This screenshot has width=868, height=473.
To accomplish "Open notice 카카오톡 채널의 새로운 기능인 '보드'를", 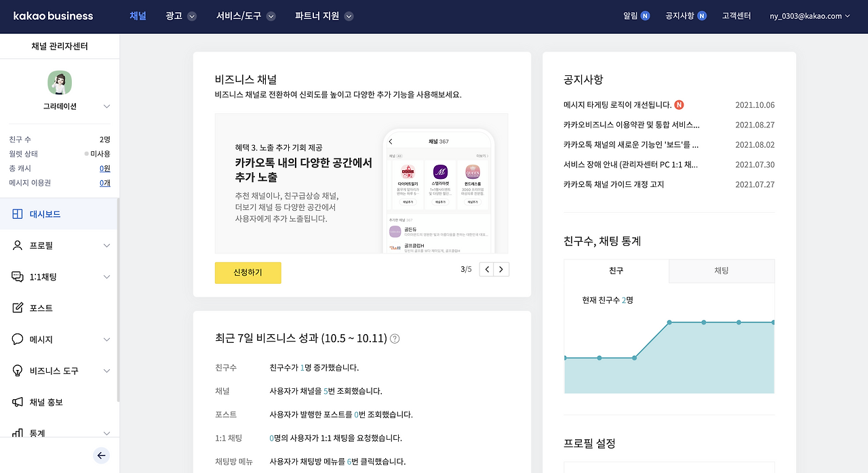I will (631, 144).
